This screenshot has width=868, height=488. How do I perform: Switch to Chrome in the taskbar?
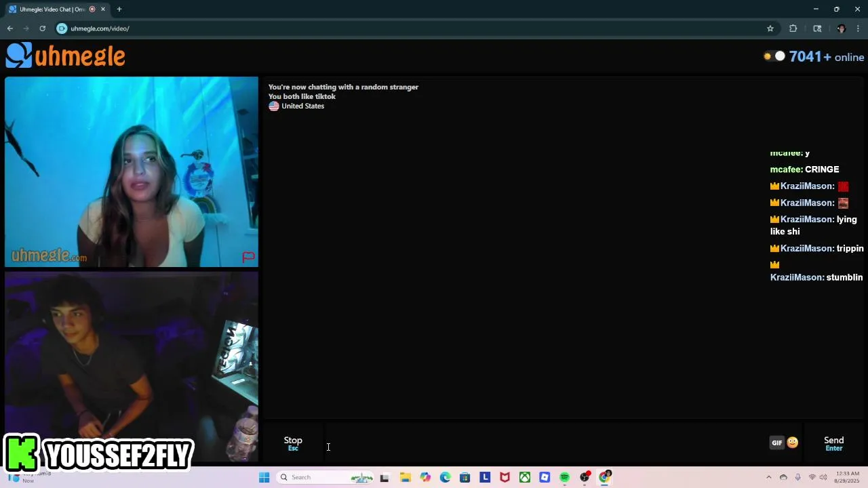pos(605,477)
